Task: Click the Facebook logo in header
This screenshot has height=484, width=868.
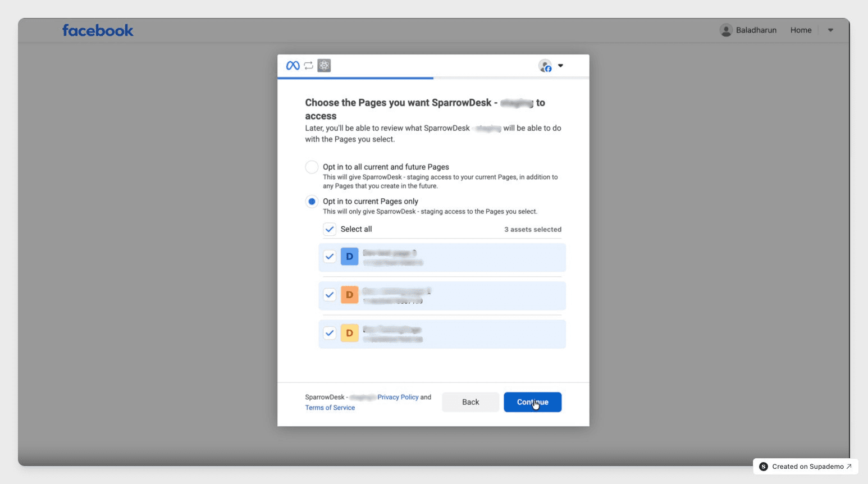Action: point(98,30)
